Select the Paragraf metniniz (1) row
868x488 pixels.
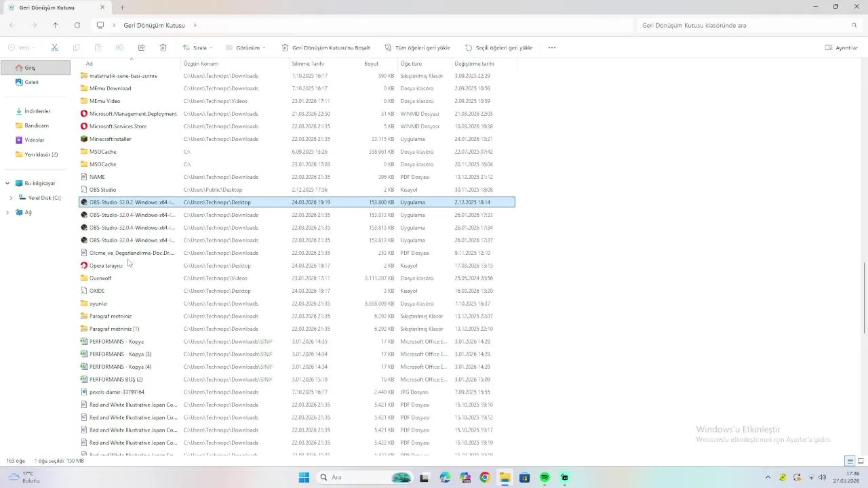[x=297, y=329]
